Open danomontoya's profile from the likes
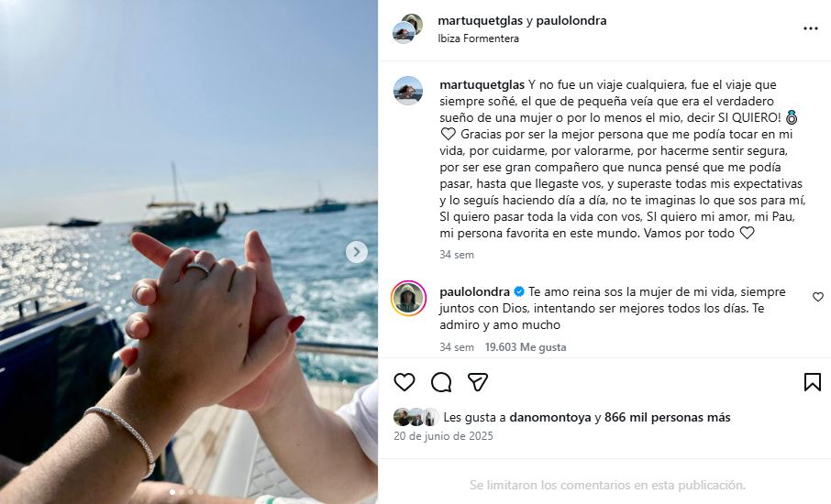This screenshot has width=831, height=504. coord(550,417)
